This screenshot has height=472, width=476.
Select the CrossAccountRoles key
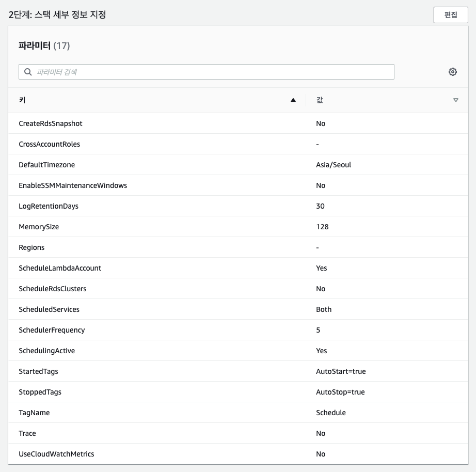(x=50, y=144)
